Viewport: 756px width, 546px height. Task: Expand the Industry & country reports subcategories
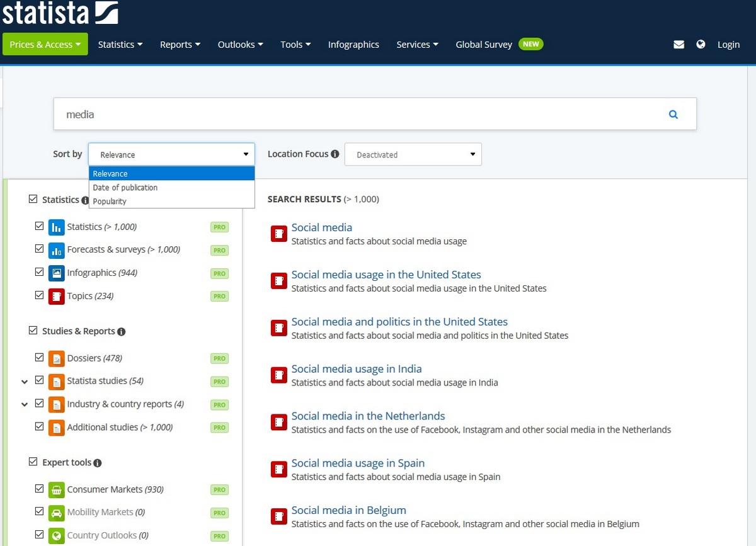pyautogui.click(x=25, y=405)
